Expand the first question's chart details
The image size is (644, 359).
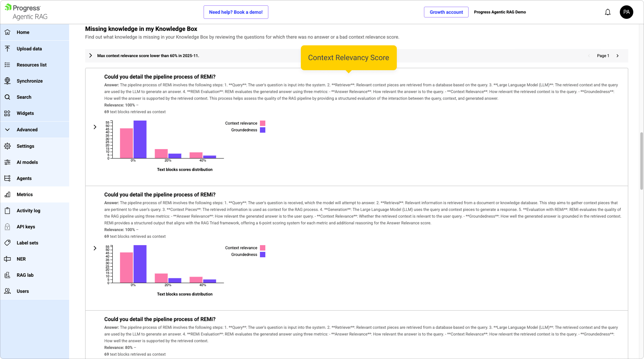click(x=95, y=127)
